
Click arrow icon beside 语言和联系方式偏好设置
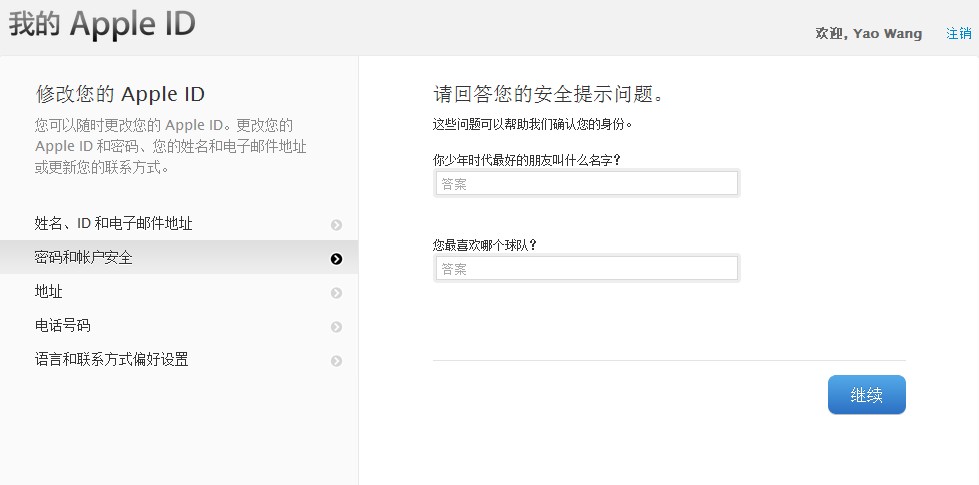click(x=336, y=361)
